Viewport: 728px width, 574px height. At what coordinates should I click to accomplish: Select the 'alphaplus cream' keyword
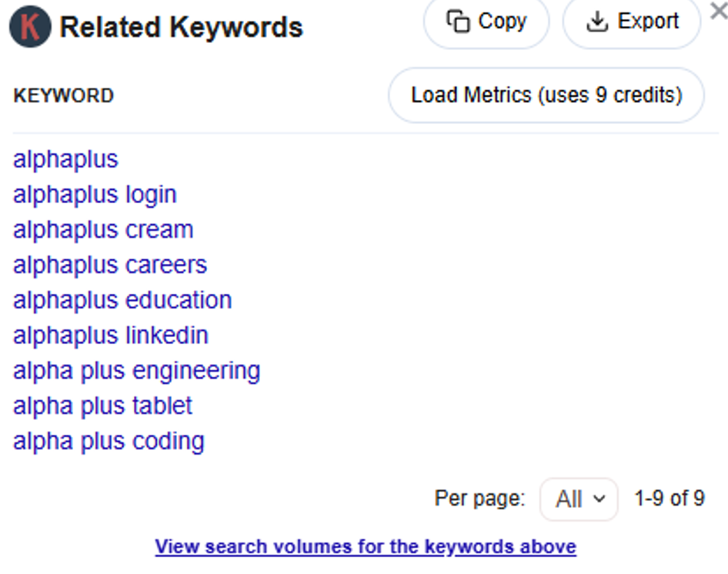pyautogui.click(x=103, y=230)
